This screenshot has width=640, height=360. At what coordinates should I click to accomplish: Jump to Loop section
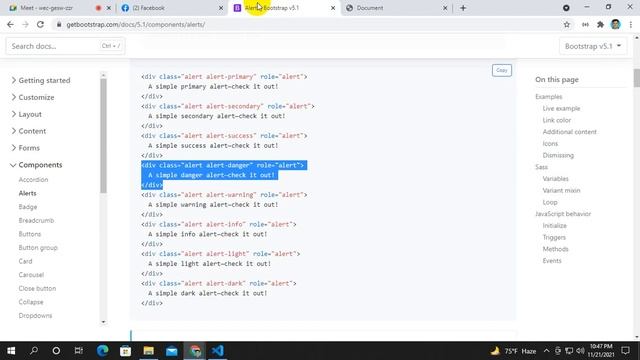coord(550,202)
